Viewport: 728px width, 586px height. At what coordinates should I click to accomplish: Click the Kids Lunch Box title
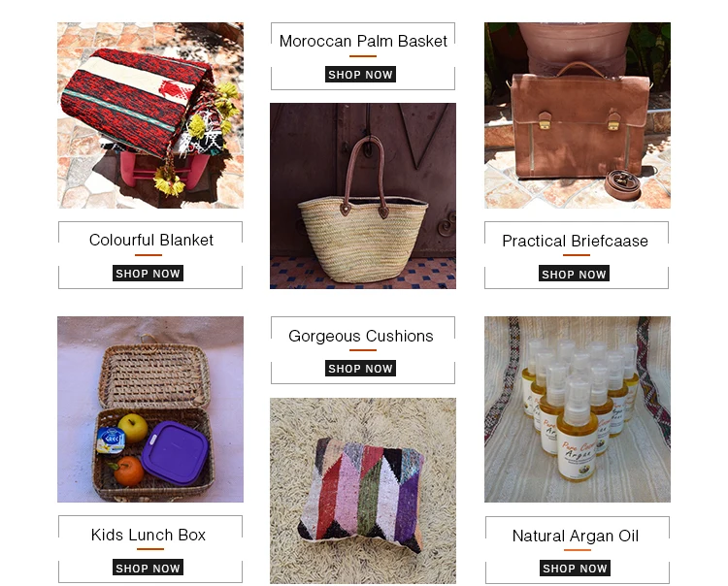(149, 535)
